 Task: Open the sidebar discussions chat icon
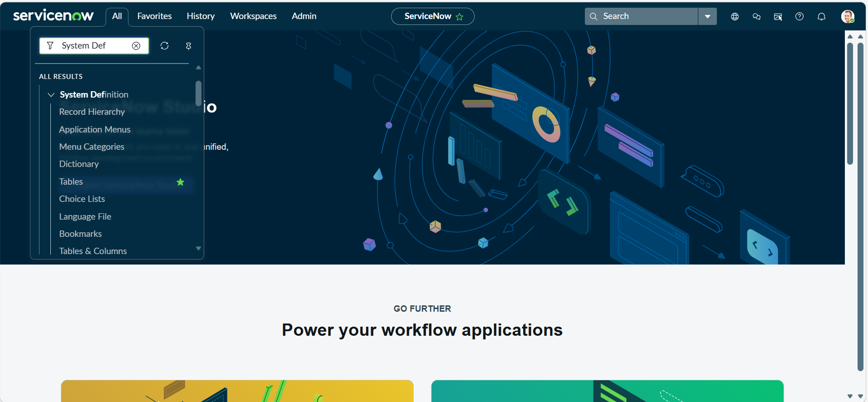[x=756, y=17]
